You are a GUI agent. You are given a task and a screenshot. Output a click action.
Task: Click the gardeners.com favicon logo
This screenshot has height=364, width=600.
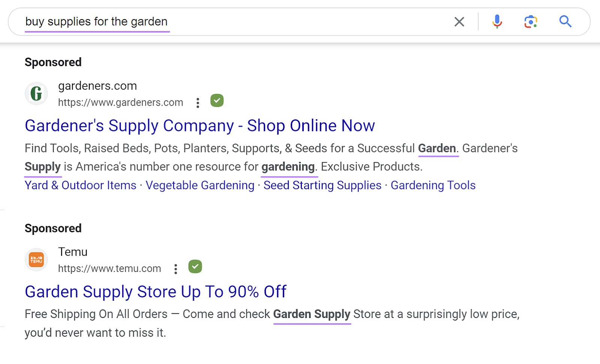(36, 94)
